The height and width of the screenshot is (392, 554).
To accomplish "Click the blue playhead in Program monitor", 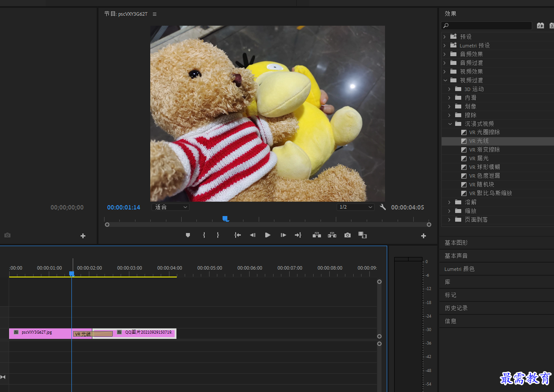I will [x=225, y=218].
